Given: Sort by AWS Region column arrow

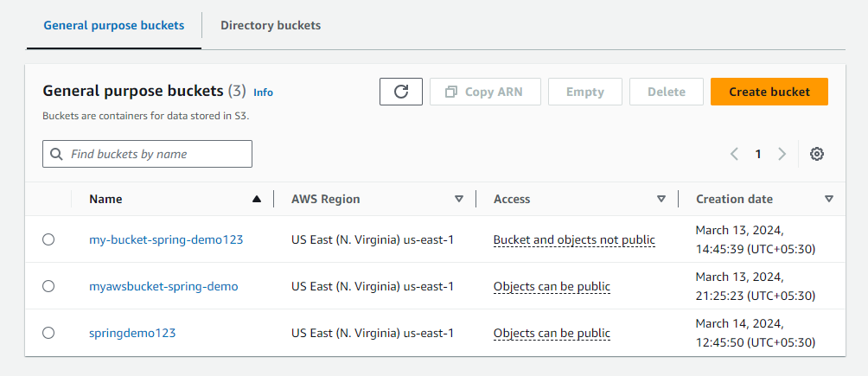Looking at the screenshot, I should tap(459, 199).
